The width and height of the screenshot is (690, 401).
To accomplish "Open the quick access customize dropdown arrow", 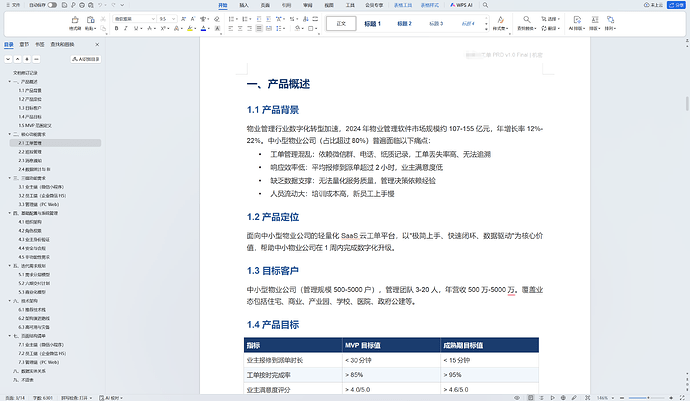I will point(122,5).
